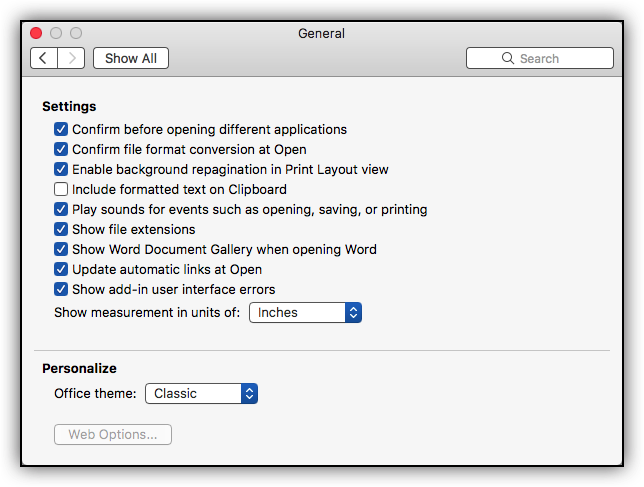Disable Show Word Document Gallery when opening
This screenshot has width=644, height=487.
(x=61, y=249)
